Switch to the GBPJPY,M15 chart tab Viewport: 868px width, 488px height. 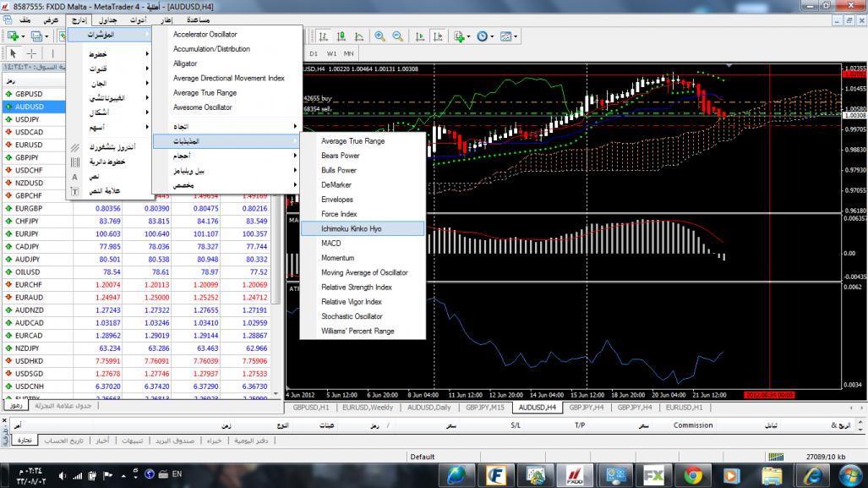485,407
